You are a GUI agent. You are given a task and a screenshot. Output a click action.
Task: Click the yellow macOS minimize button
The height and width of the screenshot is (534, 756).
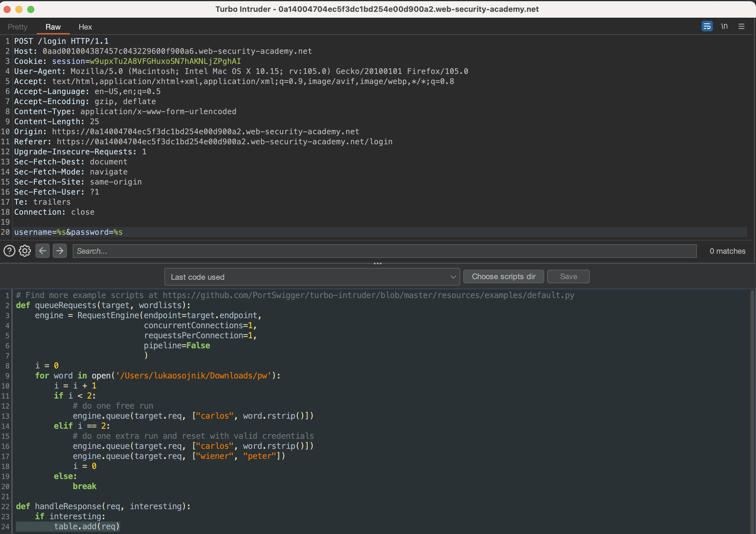pyautogui.click(x=19, y=9)
